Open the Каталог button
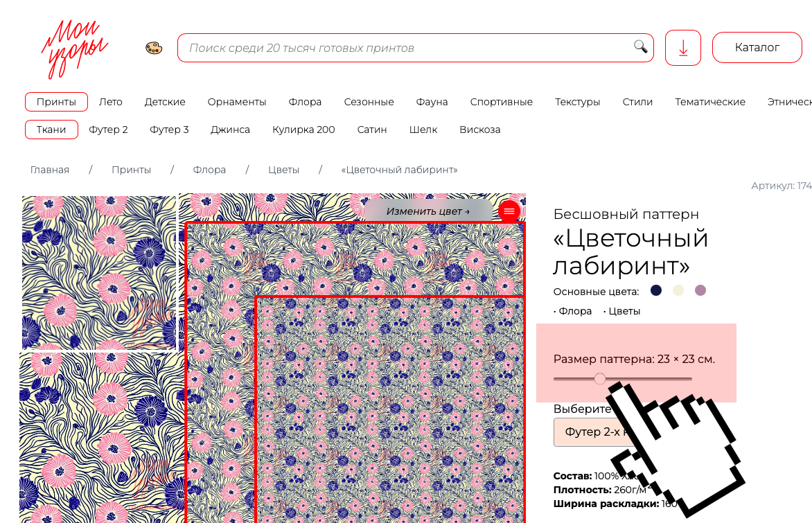The image size is (812, 523). coord(757,47)
